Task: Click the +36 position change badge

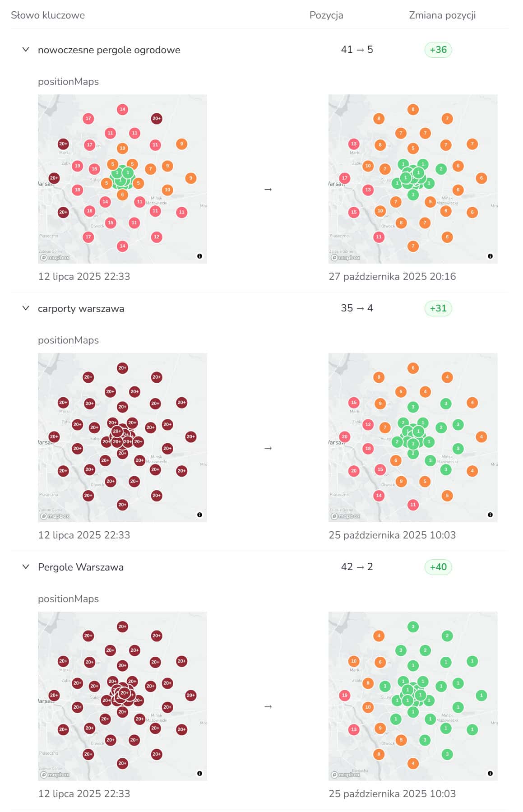Action: [438, 50]
